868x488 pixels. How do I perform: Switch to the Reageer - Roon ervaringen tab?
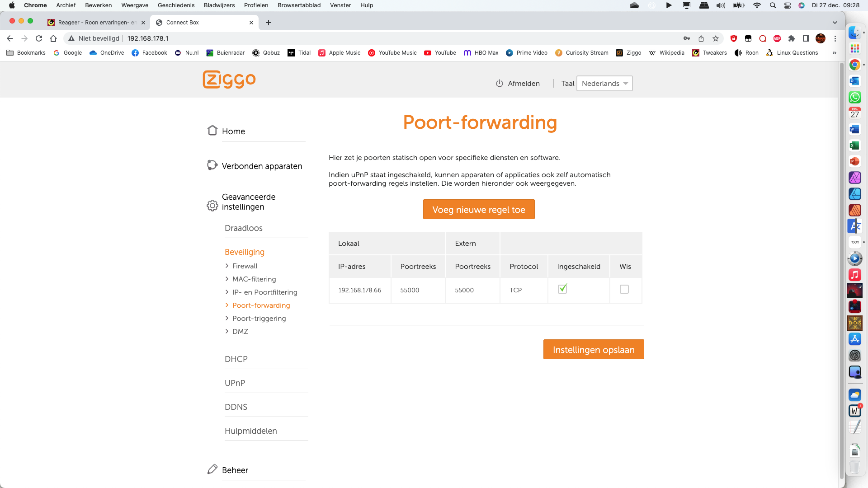(96, 23)
